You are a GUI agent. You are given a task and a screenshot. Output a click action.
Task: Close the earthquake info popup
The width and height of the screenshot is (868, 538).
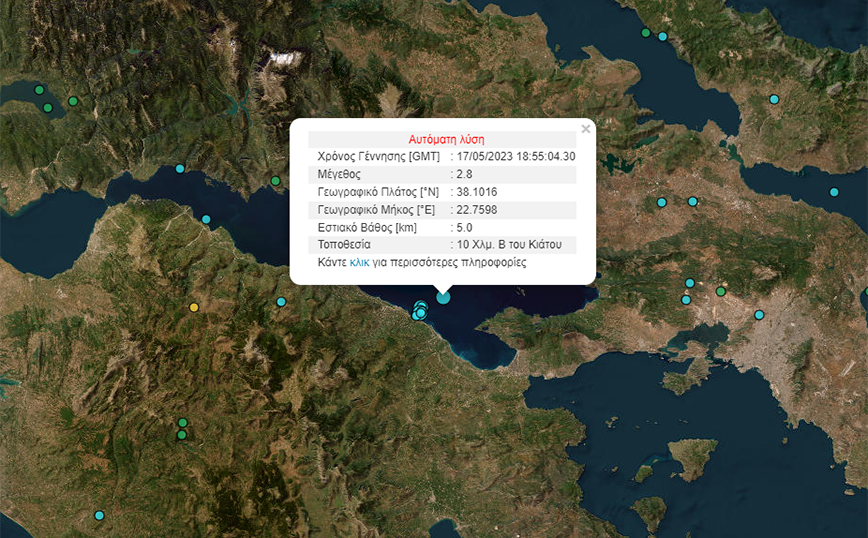(586, 128)
